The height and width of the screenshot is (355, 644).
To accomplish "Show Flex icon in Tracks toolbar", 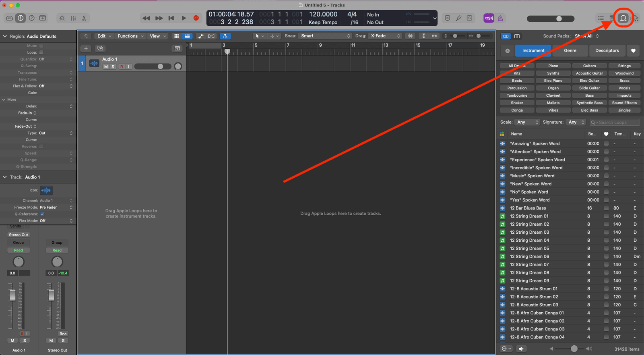I will point(211,36).
